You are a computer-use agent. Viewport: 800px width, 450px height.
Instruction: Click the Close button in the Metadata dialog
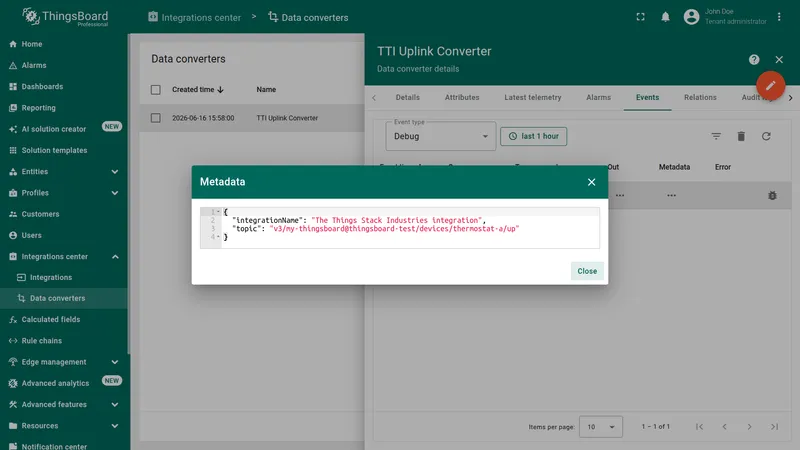click(587, 271)
